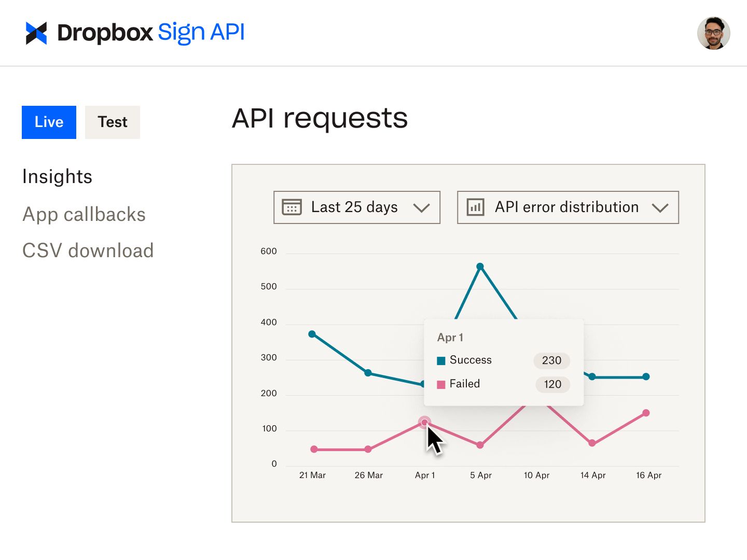The height and width of the screenshot is (560, 747).
Task: Click the chevron on the date range picker
Action: click(x=421, y=207)
